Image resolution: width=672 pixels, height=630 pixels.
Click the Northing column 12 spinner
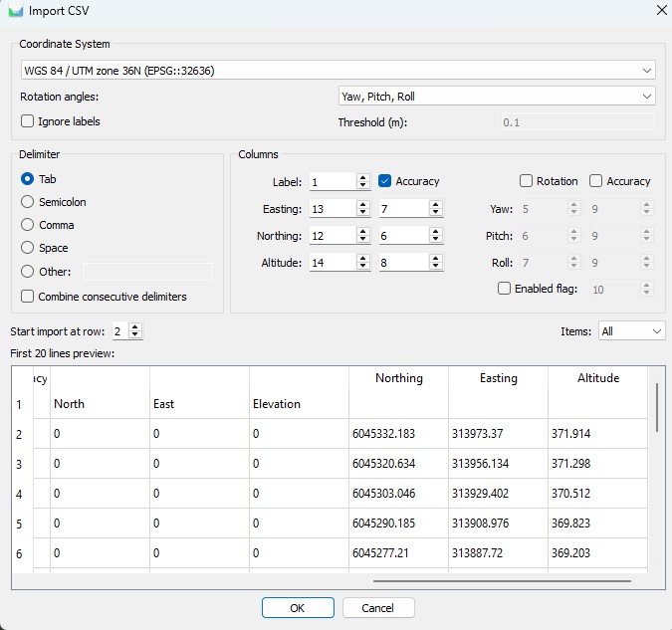[x=363, y=235]
